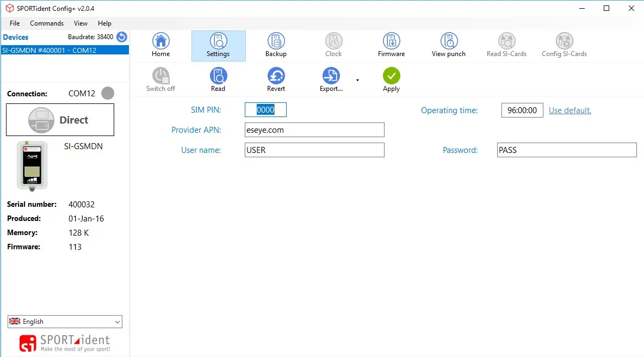Click the Password field
644x357 pixels.
[567, 150]
